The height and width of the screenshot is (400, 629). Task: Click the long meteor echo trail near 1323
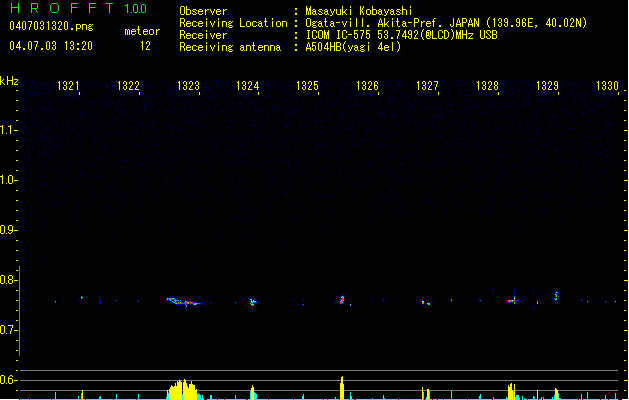184,302
